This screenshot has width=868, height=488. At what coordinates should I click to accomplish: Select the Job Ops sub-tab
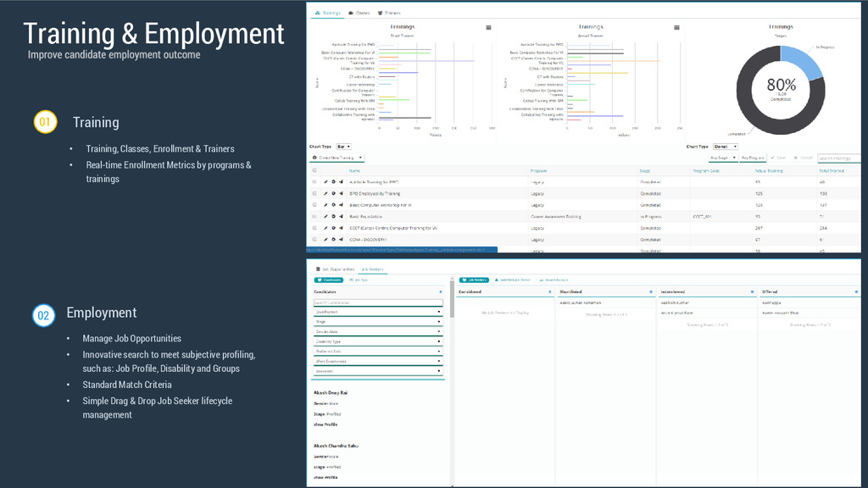(x=359, y=280)
